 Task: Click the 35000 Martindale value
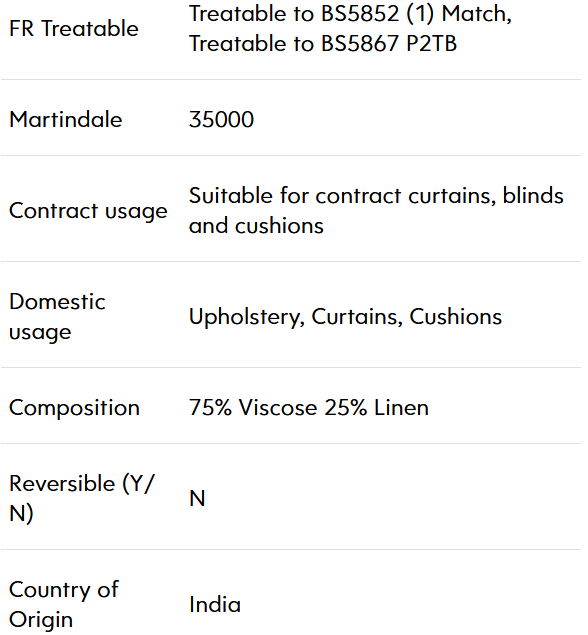221,119
